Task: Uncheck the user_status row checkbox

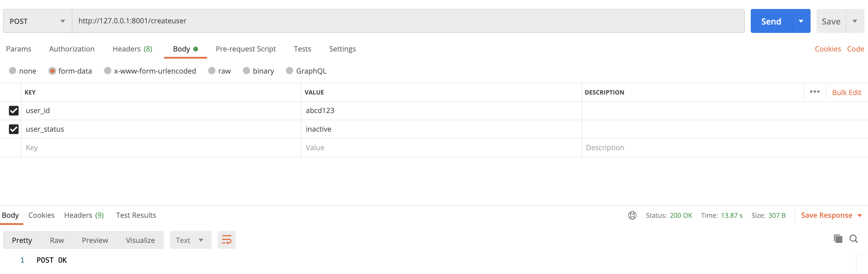Action: (x=14, y=129)
